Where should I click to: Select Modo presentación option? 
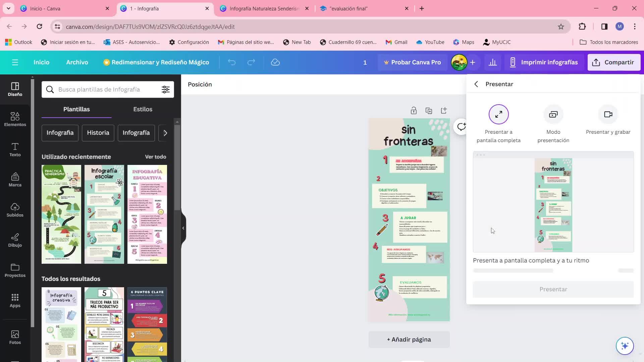tap(553, 115)
